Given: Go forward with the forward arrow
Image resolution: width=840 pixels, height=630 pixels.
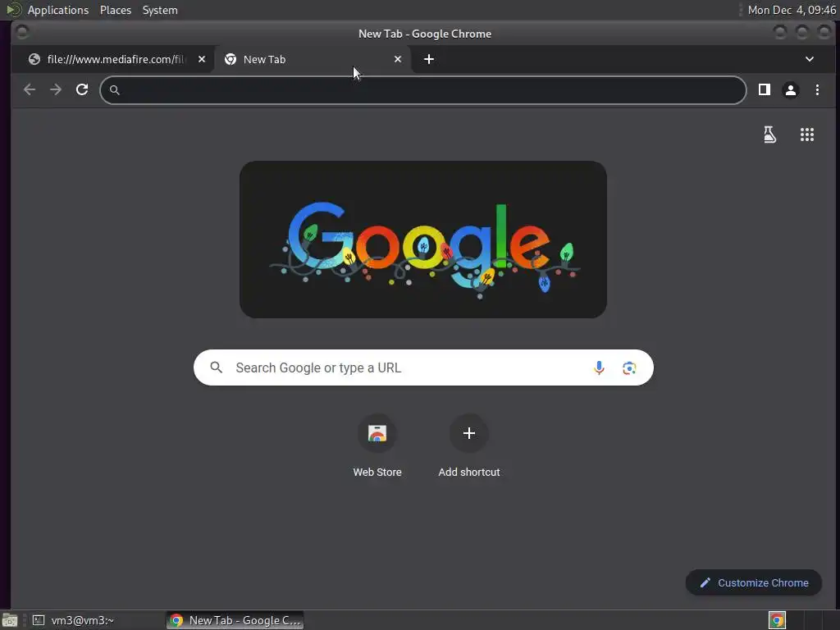Looking at the screenshot, I should tap(56, 89).
